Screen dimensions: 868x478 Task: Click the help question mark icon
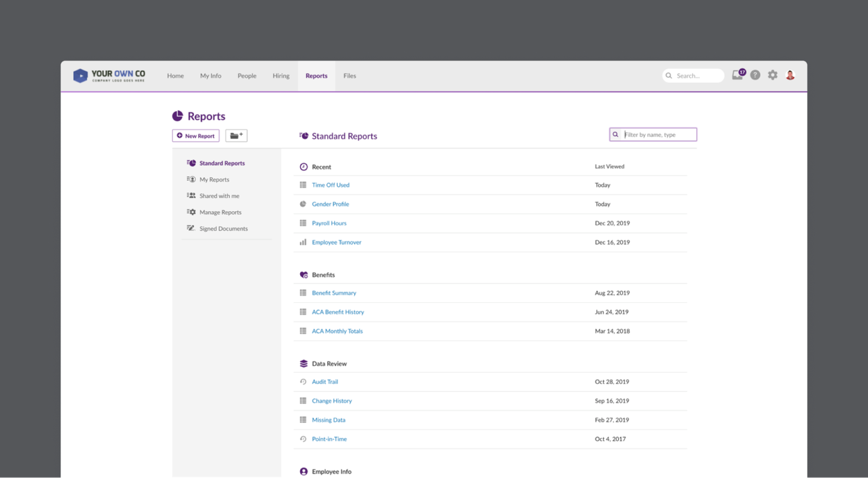point(754,75)
